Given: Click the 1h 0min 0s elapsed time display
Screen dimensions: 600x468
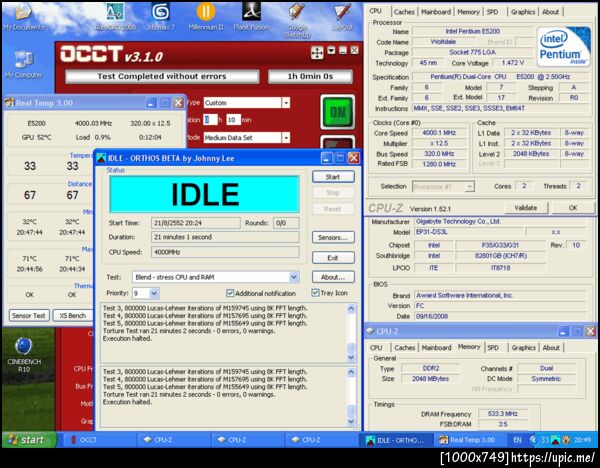Looking at the screenshot, I should [x=310, y=76].
